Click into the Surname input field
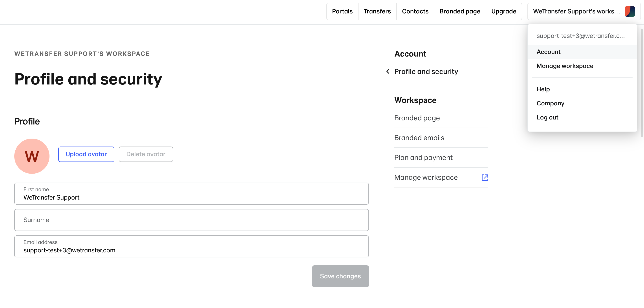644x308 pixels. click(x=192, y=220)
